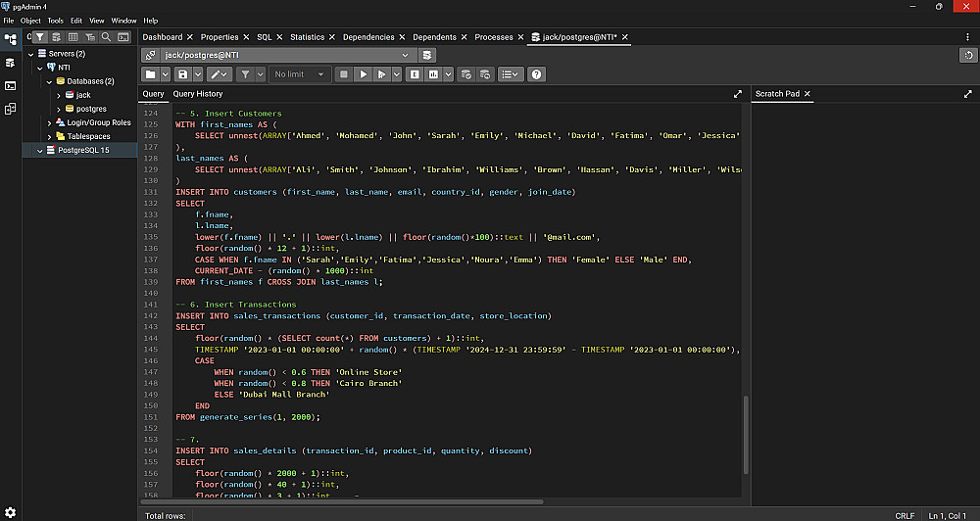Image resolution: width=980 pixels, height=521 pixels.
Task: Collapse the Servers (2) tree node
Action: click(29, 54)
